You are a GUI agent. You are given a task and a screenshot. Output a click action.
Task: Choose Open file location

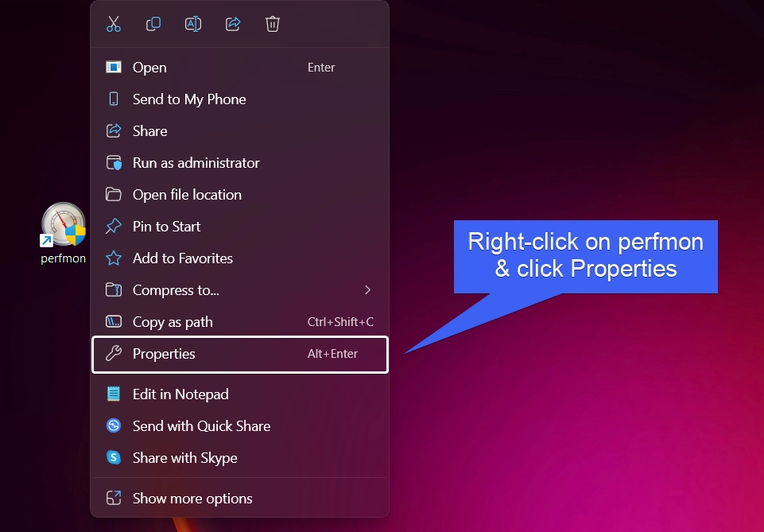[240, 194]
